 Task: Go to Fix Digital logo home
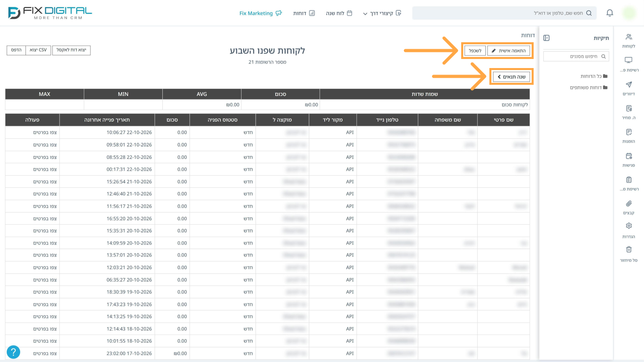coord(50,13)
